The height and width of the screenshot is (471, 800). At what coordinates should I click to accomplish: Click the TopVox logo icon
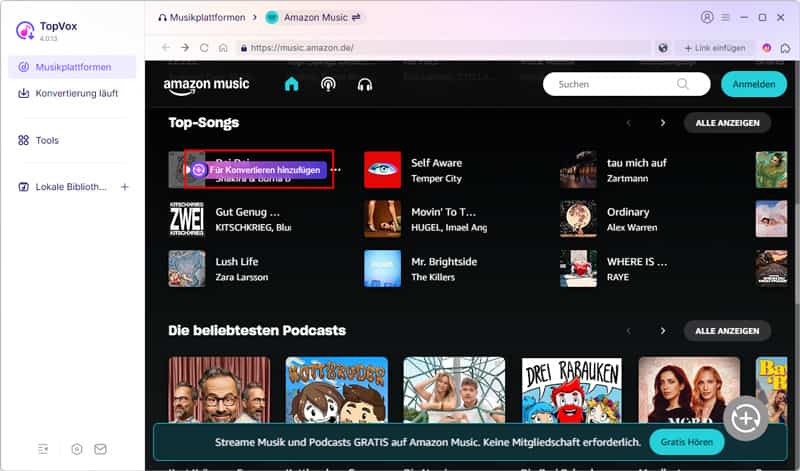[x=25, y=30]
